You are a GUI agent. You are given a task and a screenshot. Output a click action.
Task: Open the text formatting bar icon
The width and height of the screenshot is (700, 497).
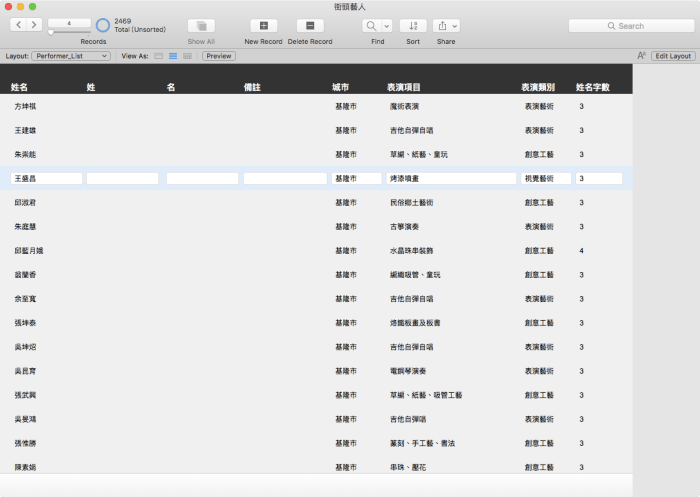click(641, 56)
